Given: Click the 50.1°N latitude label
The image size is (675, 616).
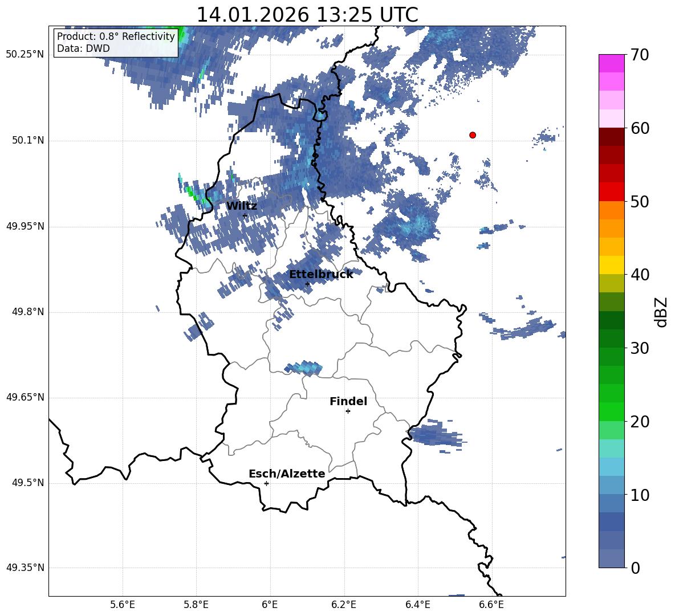Looking at the screenshot, I should (x=29, y=140).
